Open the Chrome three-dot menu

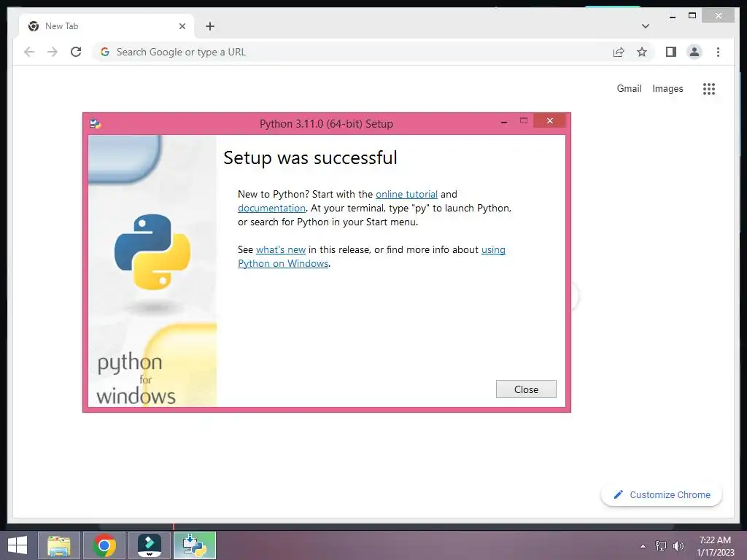click(x=718, y=52)
